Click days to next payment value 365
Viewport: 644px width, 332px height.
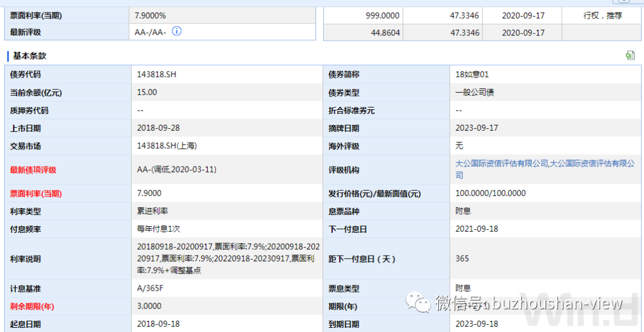click(x=462, y=259)
